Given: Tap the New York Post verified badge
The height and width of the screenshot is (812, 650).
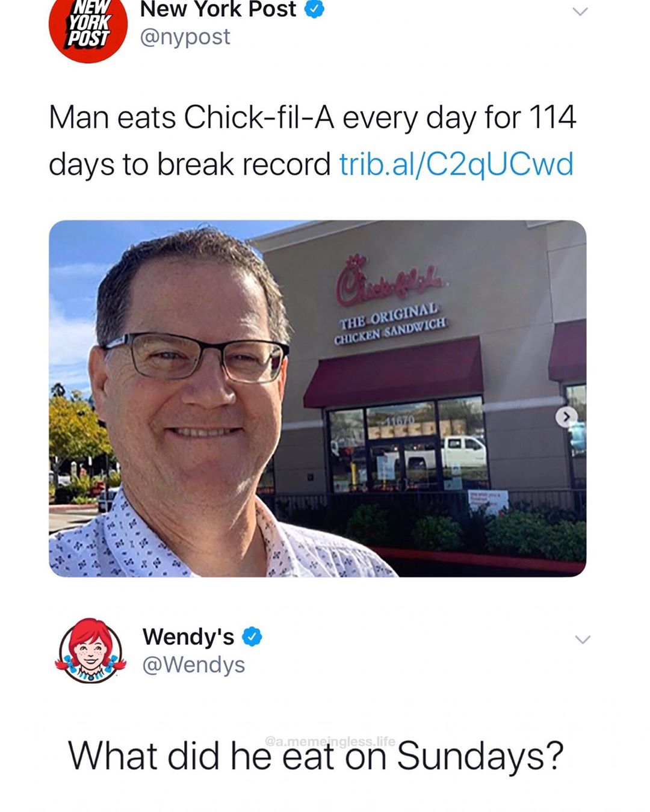Looking at the screenshot, I should tap(315, 9).
